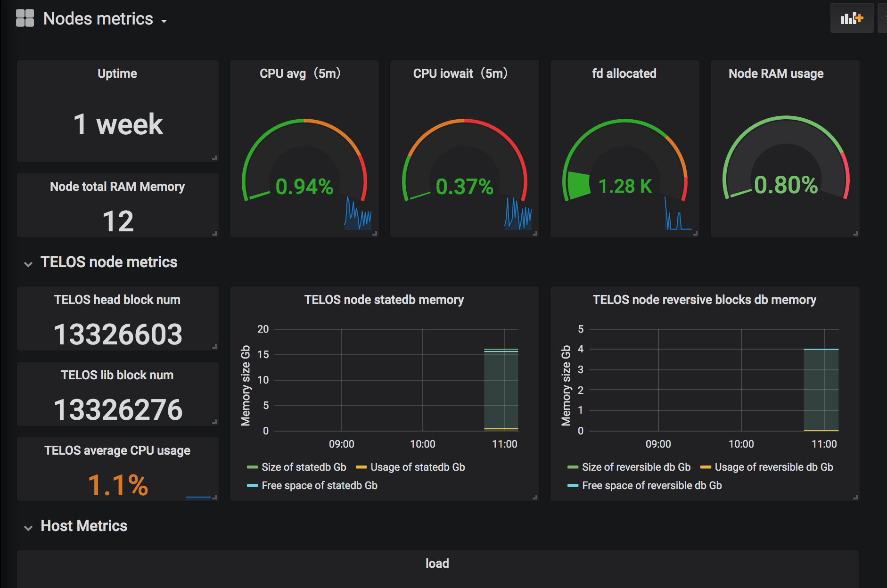
Task: Collapse the TELOS node metrics row
Action: point(28,264)
